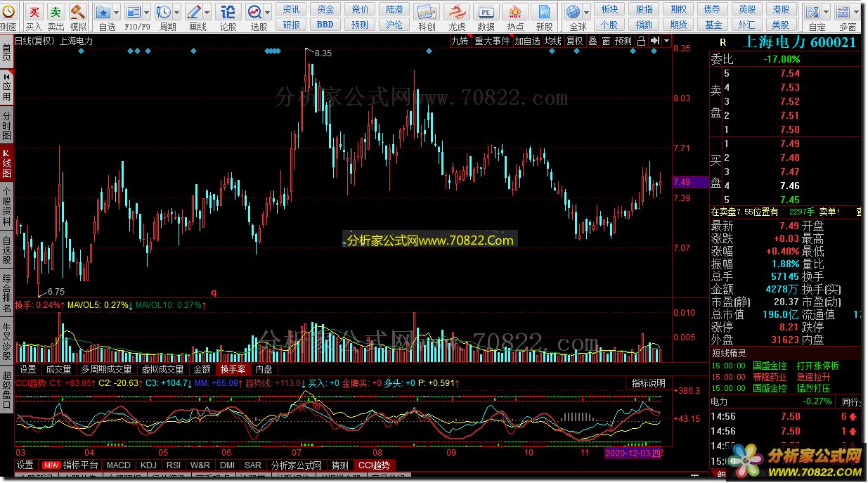Click the 全球 global markets globe icon

pyautogui.click(x=574, y=12)
